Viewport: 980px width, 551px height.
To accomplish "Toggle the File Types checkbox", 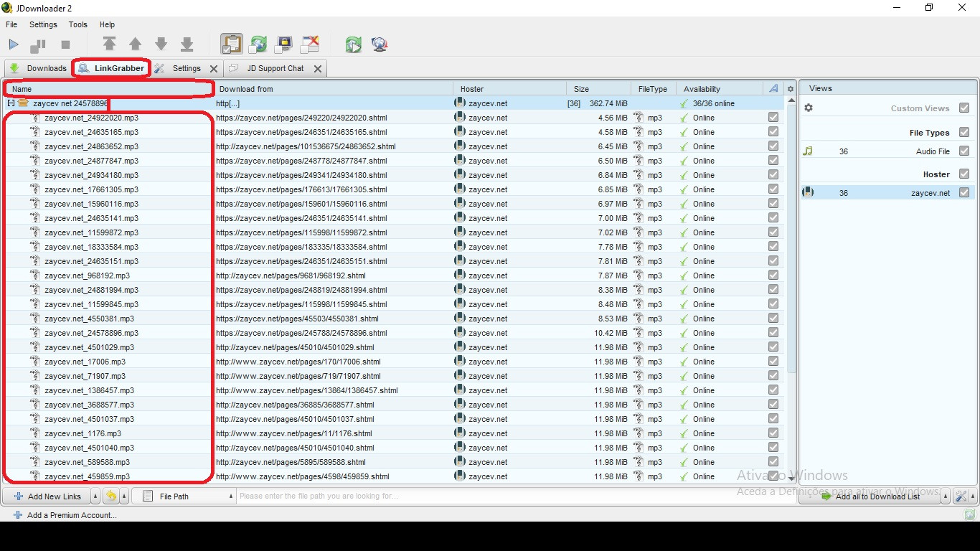I will pos(964,133).
